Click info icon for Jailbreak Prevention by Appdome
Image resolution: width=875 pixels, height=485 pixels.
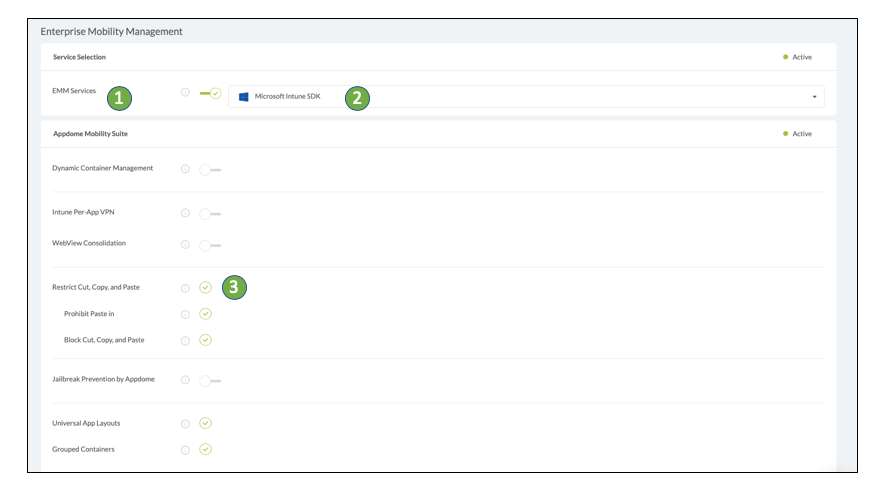click(185, 380)
